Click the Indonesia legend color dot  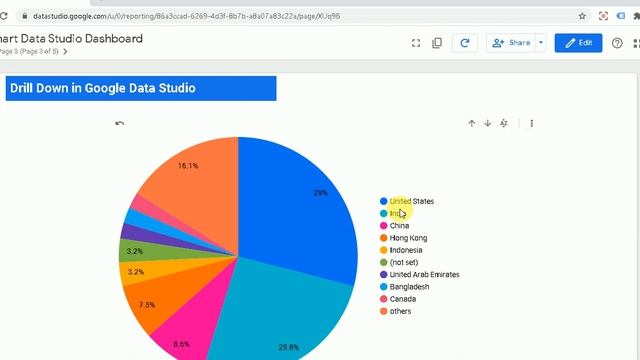(383, 250)
